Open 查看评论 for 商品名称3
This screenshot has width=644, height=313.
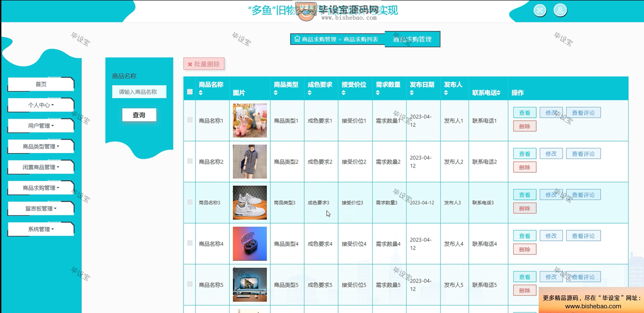tap(583, 195)
